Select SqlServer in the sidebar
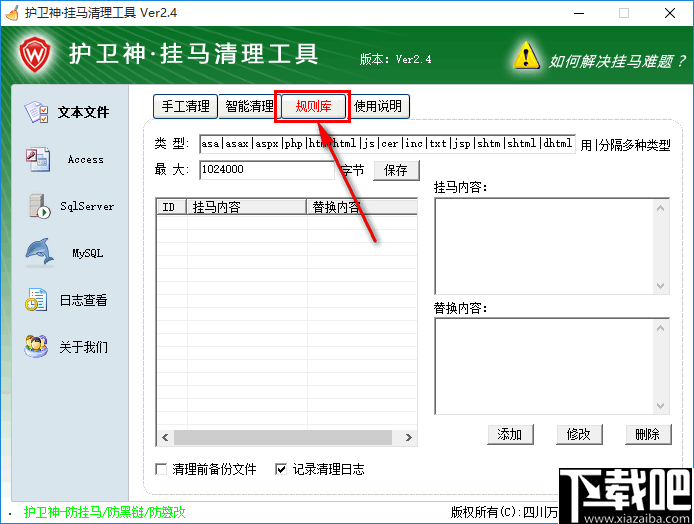 (87, 206)
